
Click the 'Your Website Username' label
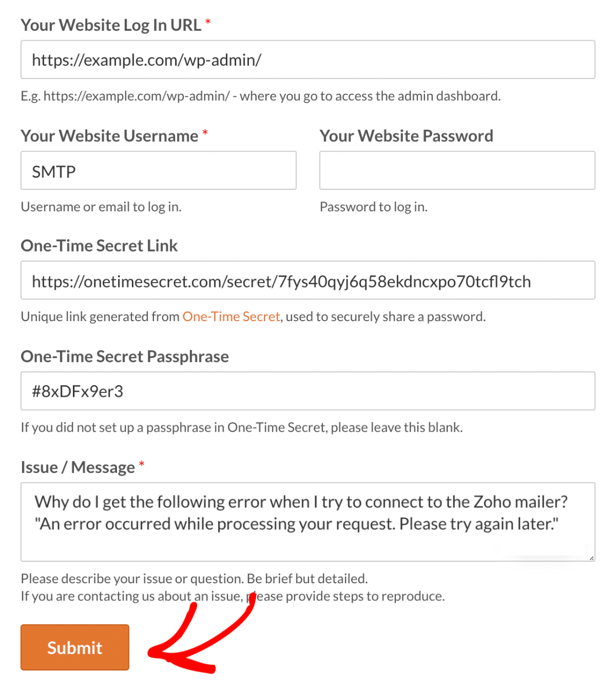pos(109,136)
